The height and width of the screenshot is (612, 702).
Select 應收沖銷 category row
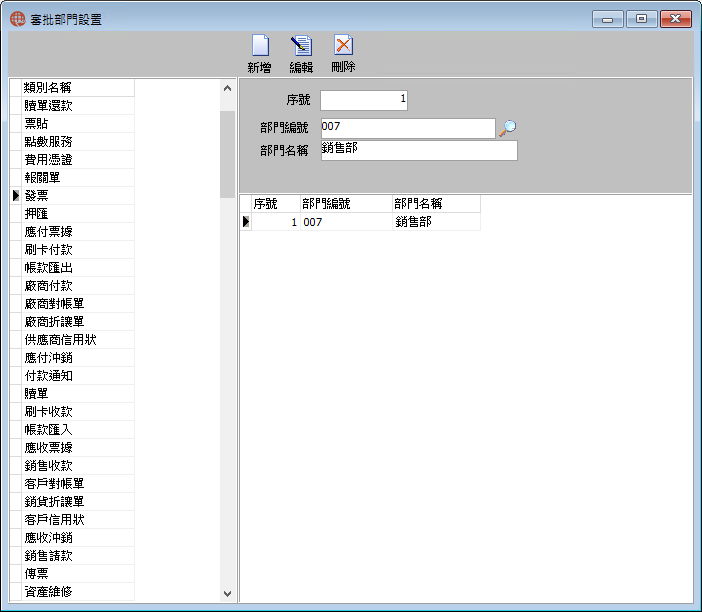(x=78, y=538)
